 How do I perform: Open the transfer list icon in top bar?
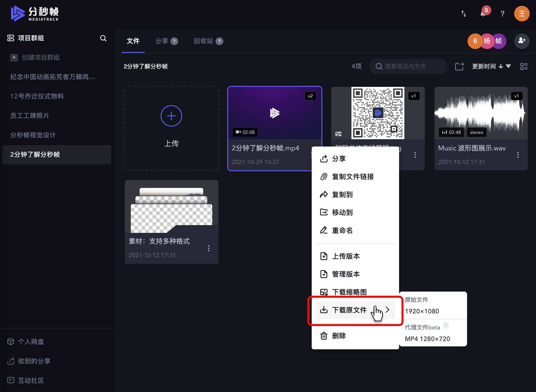coord(464,14)
